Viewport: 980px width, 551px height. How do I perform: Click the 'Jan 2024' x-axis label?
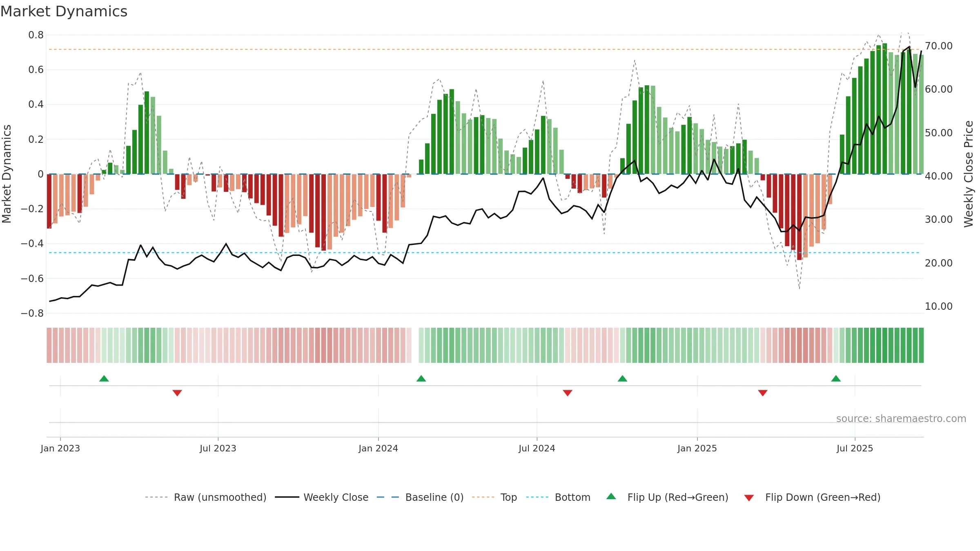click(x=379, y=448)
